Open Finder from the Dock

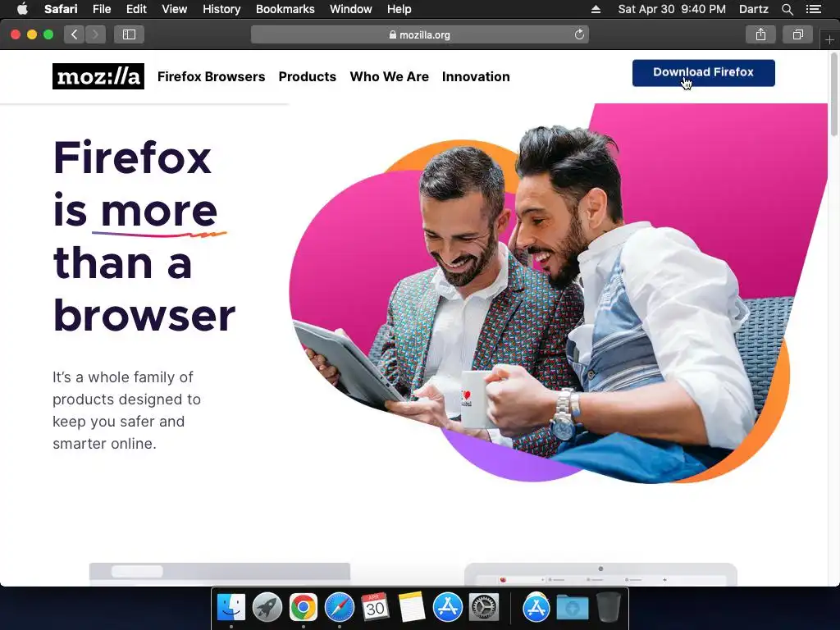[231, 608]
